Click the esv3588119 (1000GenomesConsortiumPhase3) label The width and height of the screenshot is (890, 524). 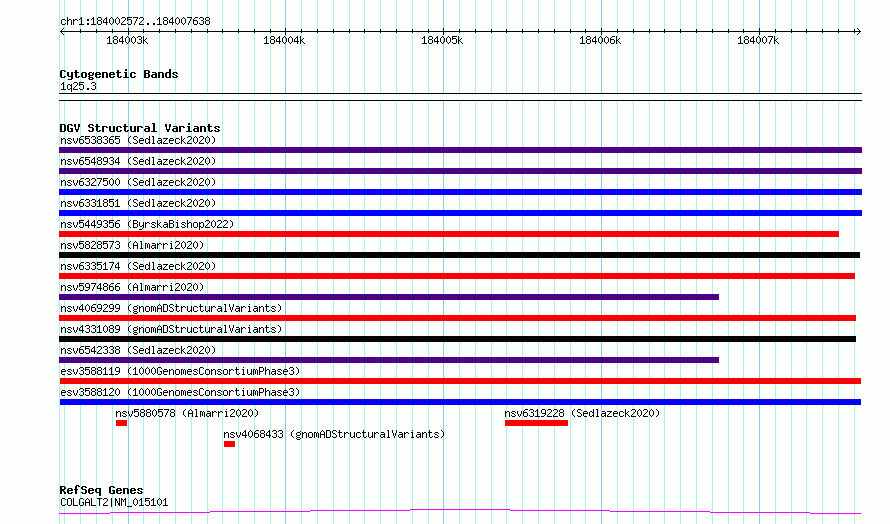(x=180, y=371)
